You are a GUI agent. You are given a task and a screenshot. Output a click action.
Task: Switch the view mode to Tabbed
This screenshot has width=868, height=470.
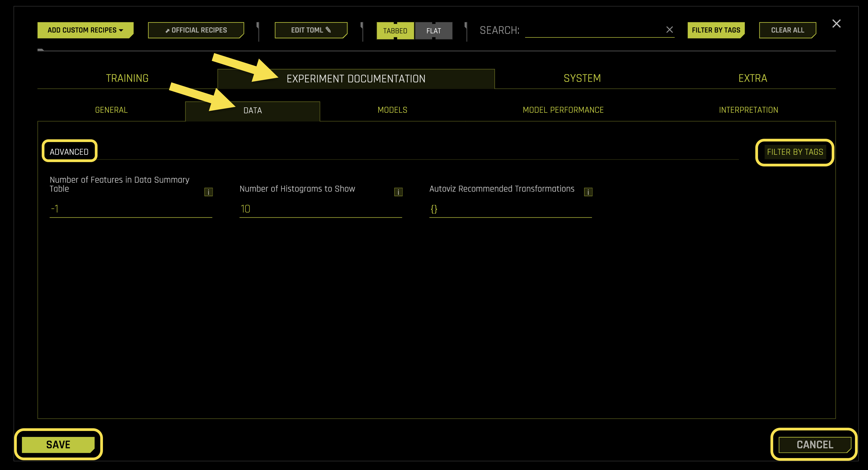(396, 31)
